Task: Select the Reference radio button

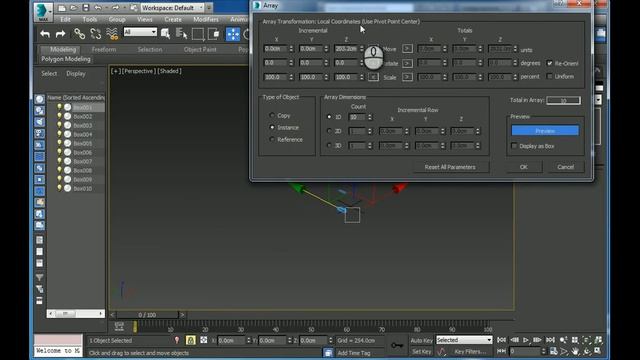Action: 272,139
